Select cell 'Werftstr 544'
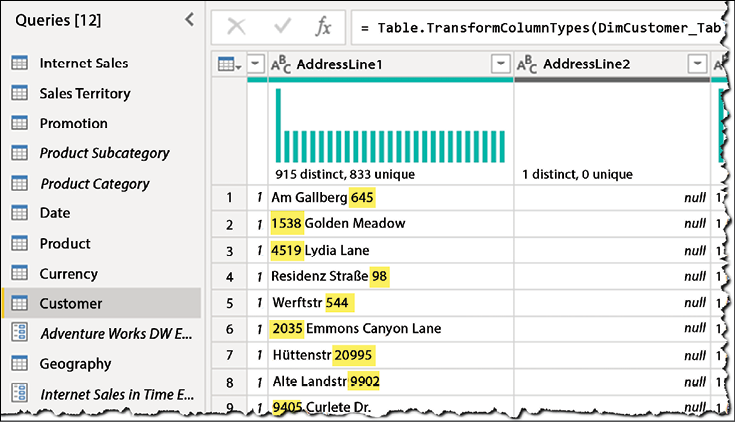Viewport: 735px width, 422px height. 391,303
